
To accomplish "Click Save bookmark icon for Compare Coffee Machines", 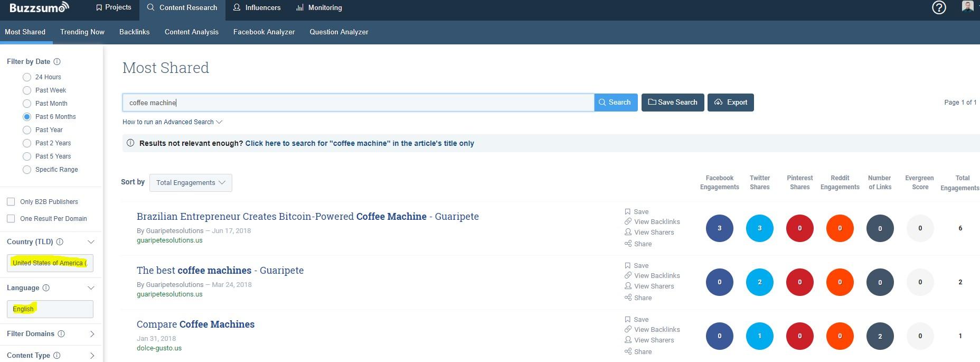I will point(628,320).
